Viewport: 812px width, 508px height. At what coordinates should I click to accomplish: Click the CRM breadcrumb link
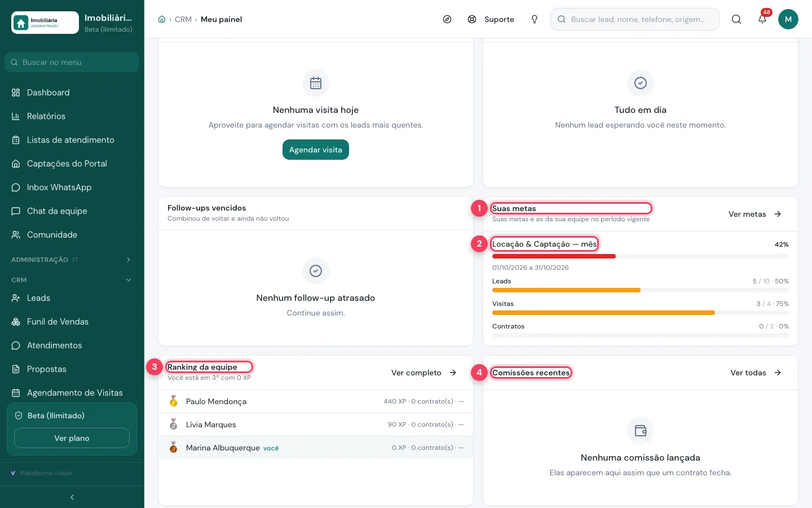pyautogui.click(x=183, y=19)
